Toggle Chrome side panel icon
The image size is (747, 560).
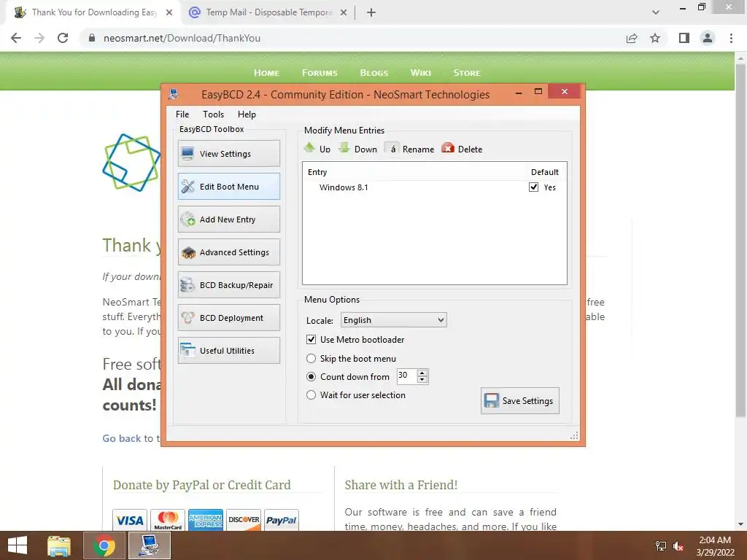point(684,38)
